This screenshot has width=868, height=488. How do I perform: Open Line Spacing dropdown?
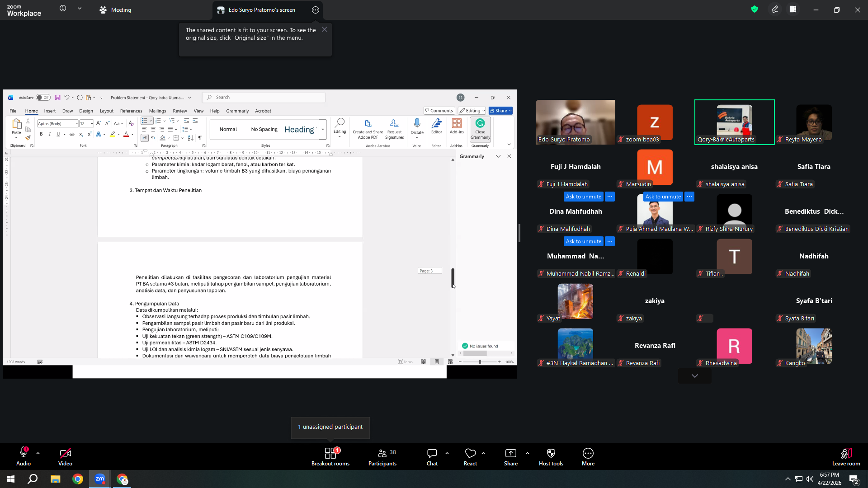point(187,129)
